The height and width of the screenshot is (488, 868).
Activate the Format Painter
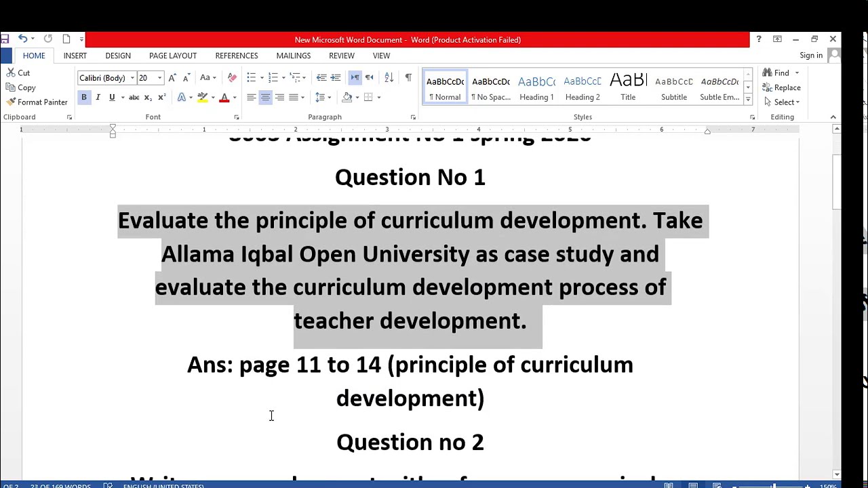(x=37, y=102)
